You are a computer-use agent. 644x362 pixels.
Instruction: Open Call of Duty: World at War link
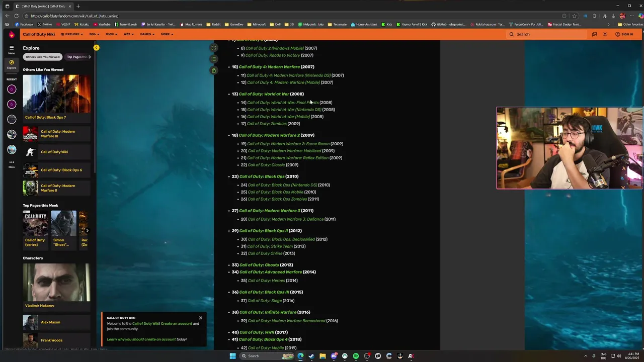coord(264,94)
